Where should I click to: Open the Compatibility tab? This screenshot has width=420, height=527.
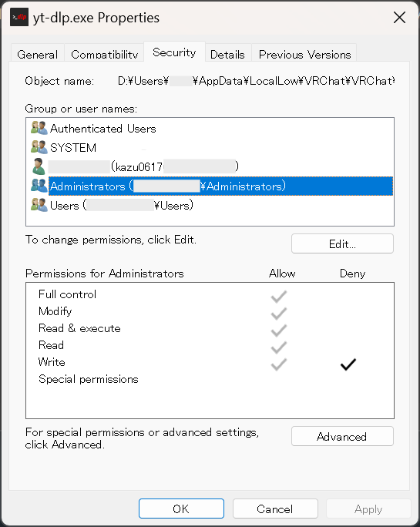point(104,54)
